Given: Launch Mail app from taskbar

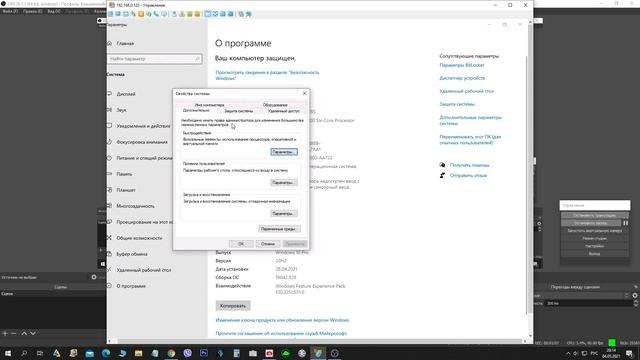Looking at the screenshot, I should 89,353.
